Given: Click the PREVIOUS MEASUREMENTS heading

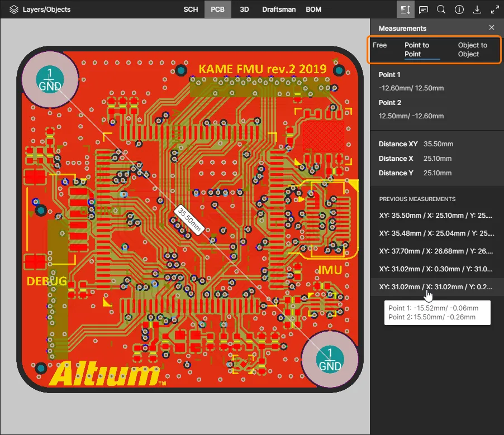Looking at the screenshot, I should [417, 199].
